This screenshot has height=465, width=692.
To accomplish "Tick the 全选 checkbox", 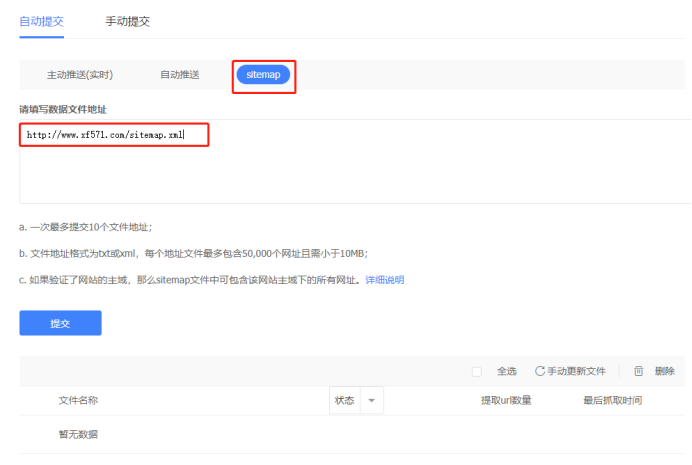I will pos(477,371).
